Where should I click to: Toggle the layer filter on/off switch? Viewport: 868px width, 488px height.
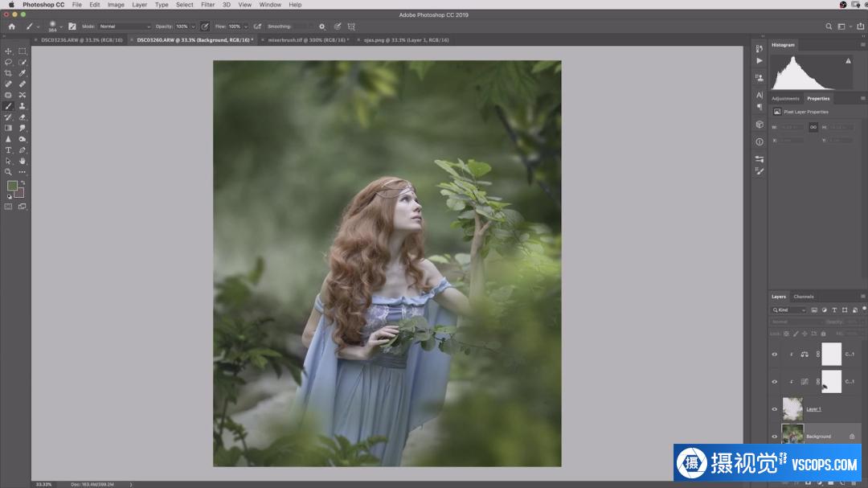point(863,309)
